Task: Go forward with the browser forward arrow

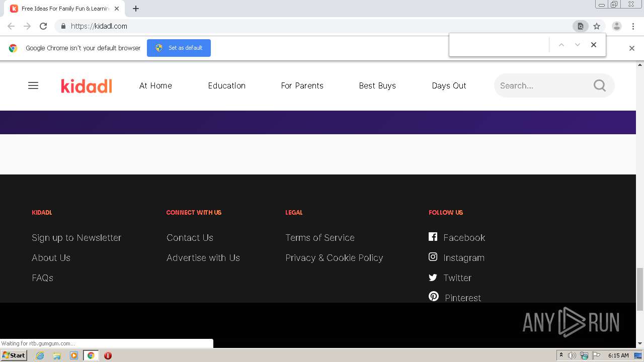Action: (x=27, y=26)
